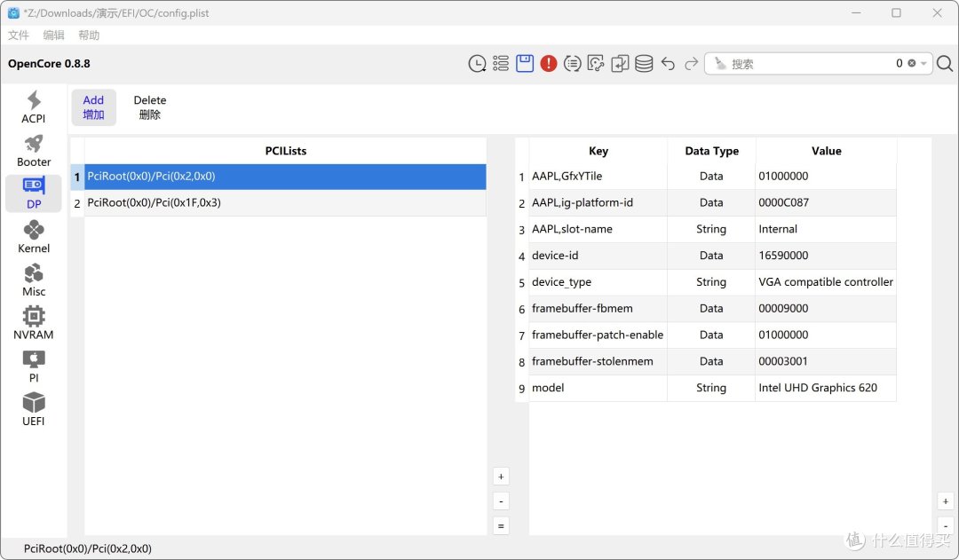The image size is (959, 560).
Task: Click value 00003001 of framebuffer-stolenmem
Action: pos(827,361)
